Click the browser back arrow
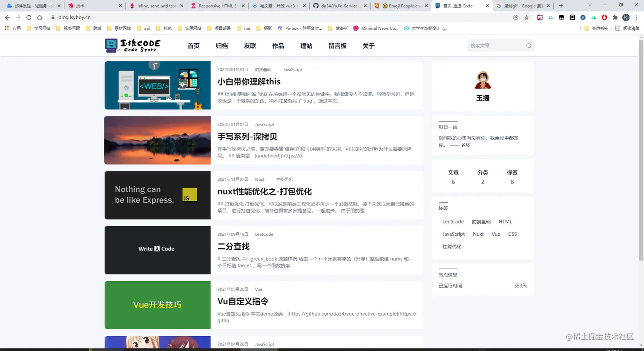The height and width of the screenshot is (351, 644). click(7, 17)
